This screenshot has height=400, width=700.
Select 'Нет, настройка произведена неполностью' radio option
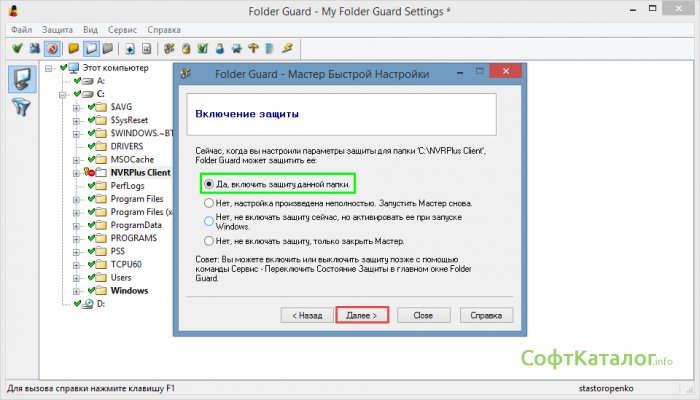[x=208, y=202]
